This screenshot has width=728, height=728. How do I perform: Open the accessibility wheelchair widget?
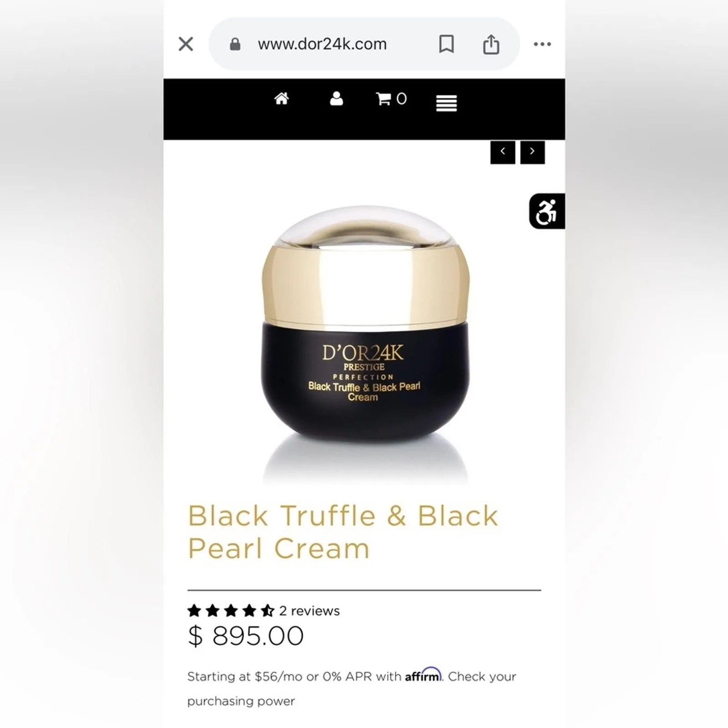click(x=547, y=211)
